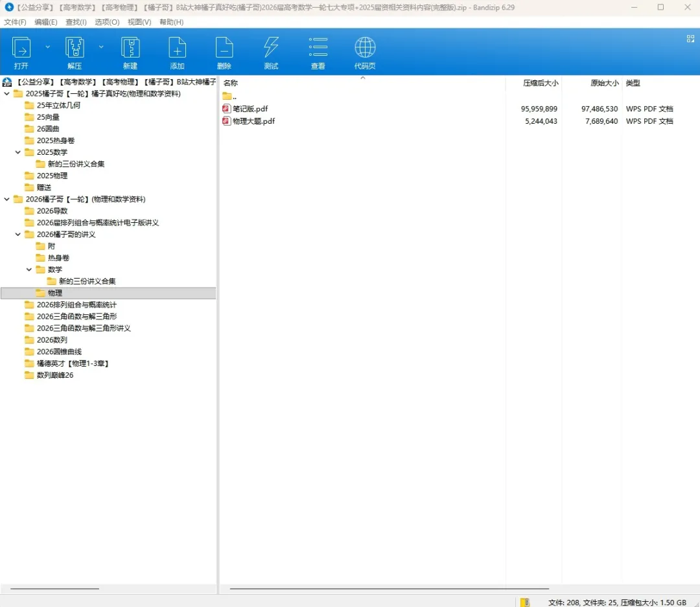Open the 编辑(E) menu
This screenshot has height=607, width=700.
pyautogui.click(x=45, y=22)
